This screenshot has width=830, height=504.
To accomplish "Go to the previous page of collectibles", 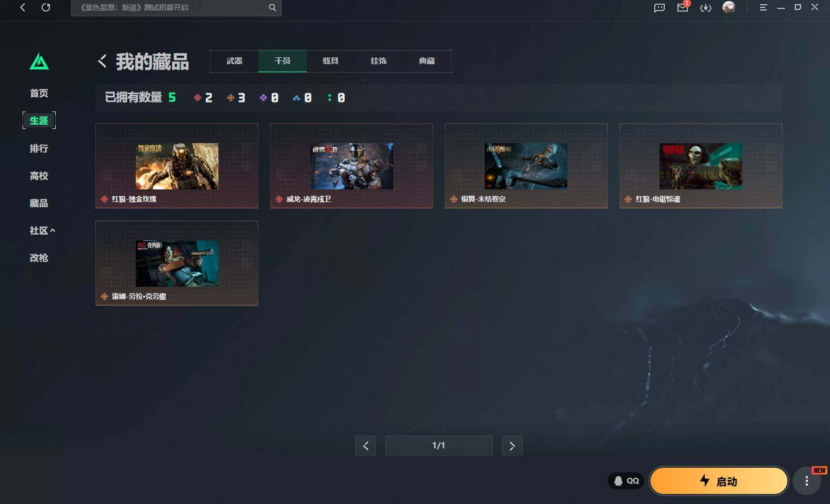I will click(365, 446).
